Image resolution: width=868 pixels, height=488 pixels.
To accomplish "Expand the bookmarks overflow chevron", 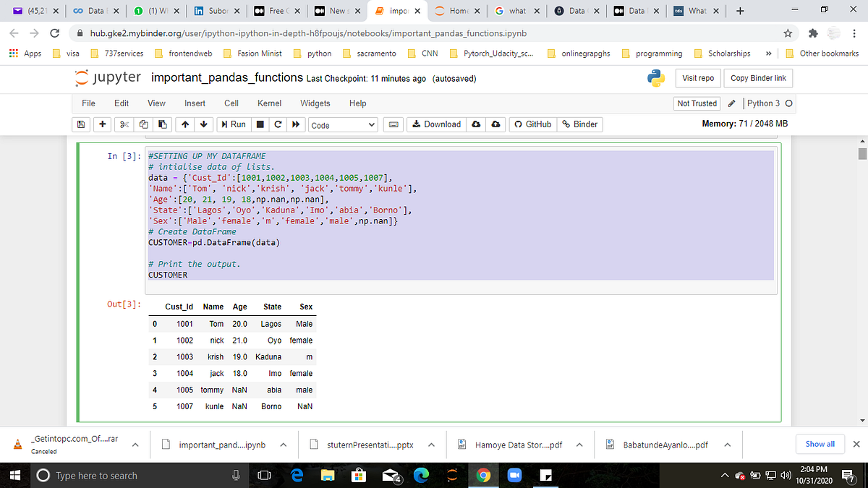I will (769, 53).
